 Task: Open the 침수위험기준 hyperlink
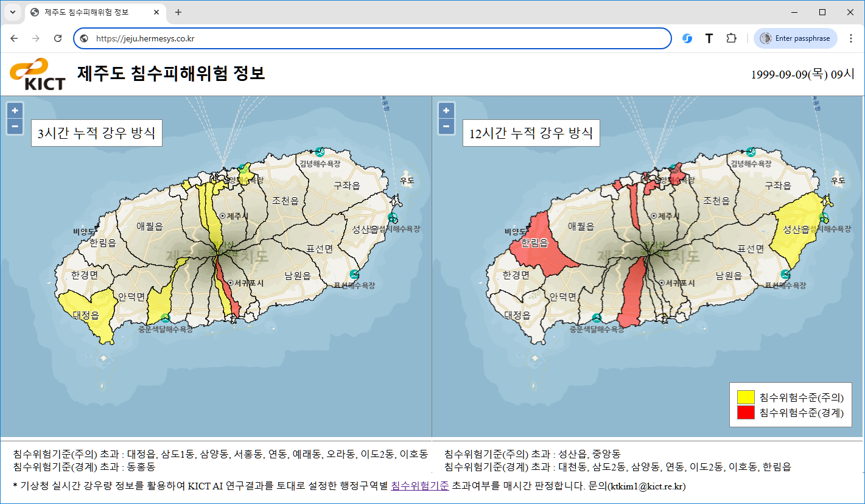[x=419, y=486]
